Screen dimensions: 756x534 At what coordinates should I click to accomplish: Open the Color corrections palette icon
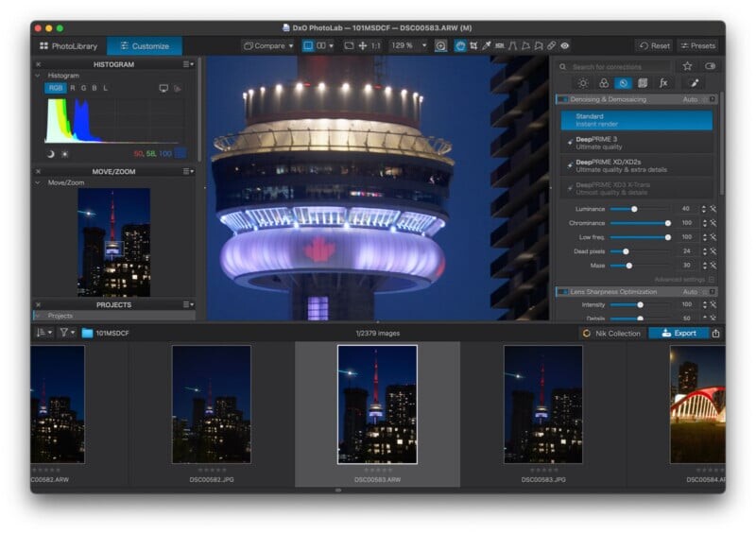coord(603,83)
